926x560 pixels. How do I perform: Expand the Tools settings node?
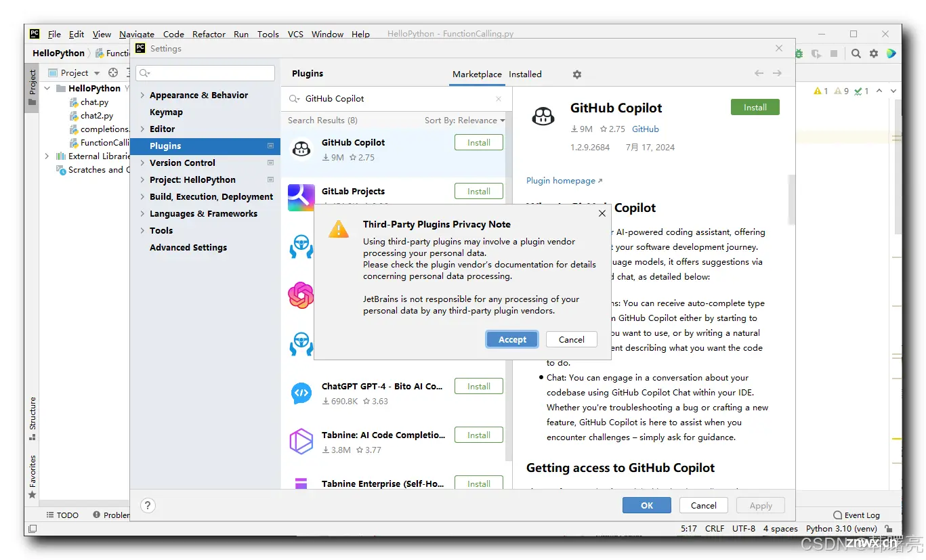pos(142,231)
